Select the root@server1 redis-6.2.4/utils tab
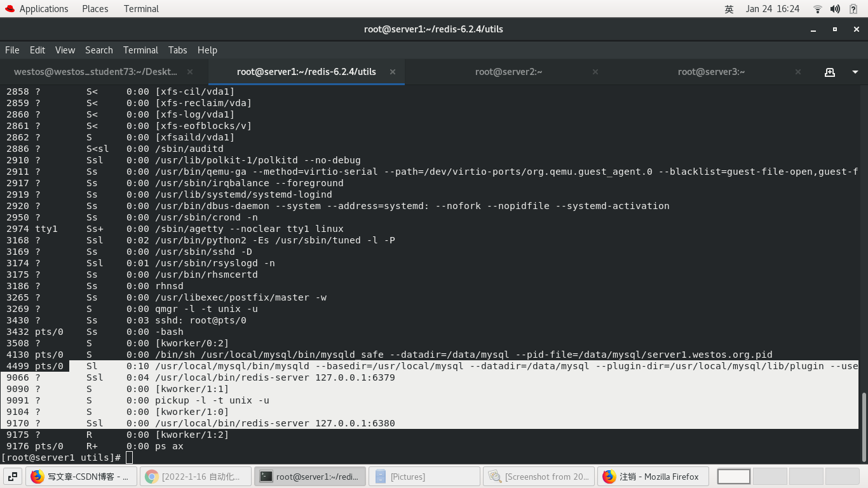 pyautogui.click(x=306, y=72)
